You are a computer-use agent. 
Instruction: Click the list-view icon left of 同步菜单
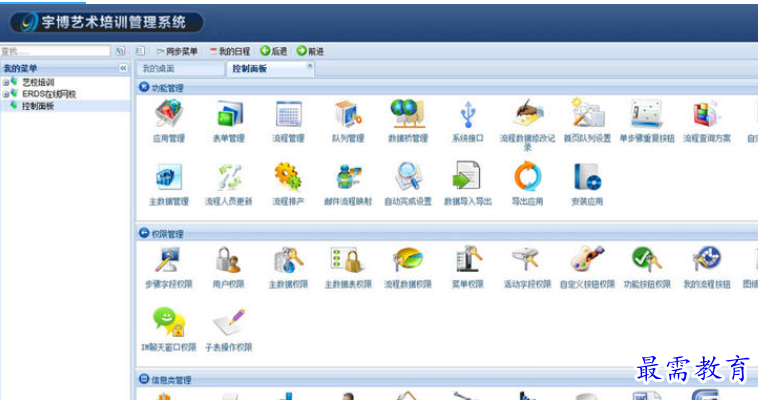pyautogui.click(x=140, y=51)
